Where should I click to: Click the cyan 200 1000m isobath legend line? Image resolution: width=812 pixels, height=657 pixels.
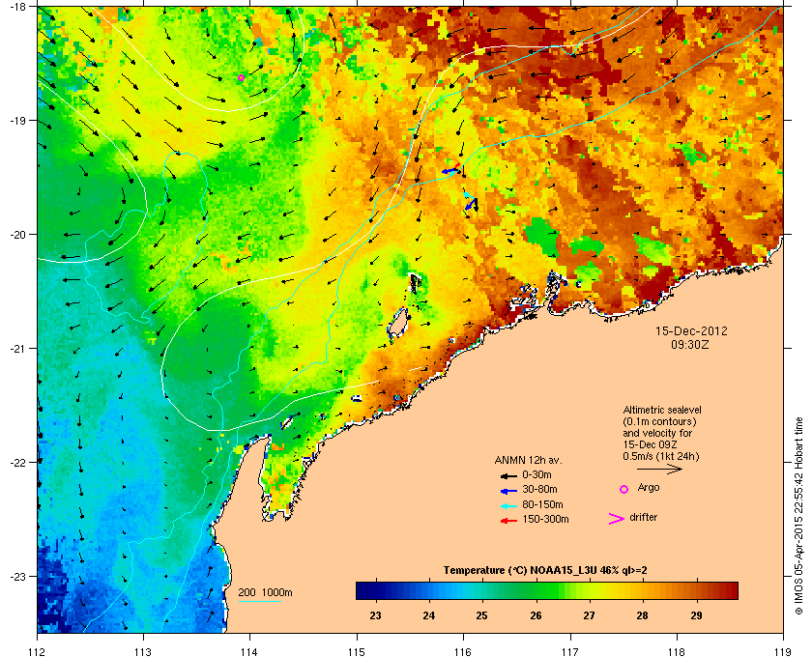tap(259, 601)
